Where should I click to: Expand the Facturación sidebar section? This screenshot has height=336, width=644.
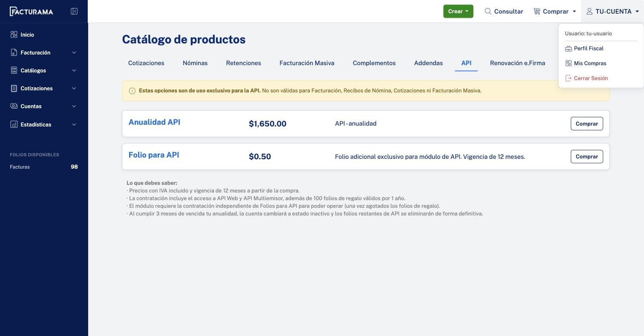(74, 52)
